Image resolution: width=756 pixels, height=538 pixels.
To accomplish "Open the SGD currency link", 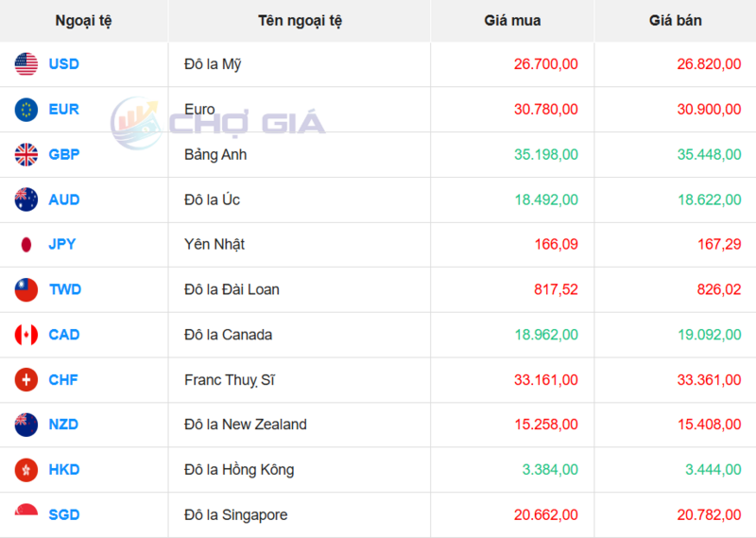I will [x=64, y=515].
